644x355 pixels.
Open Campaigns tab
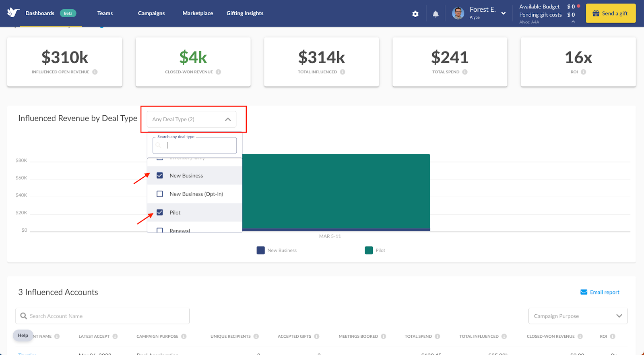[151, 13]
